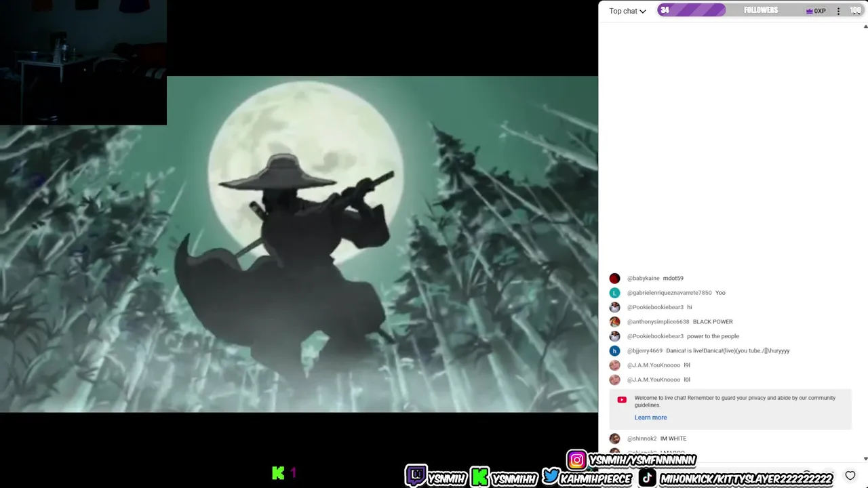Click the purple crown 0XP icon
Viewport: 868px width, 488px height.
(816, 11)
